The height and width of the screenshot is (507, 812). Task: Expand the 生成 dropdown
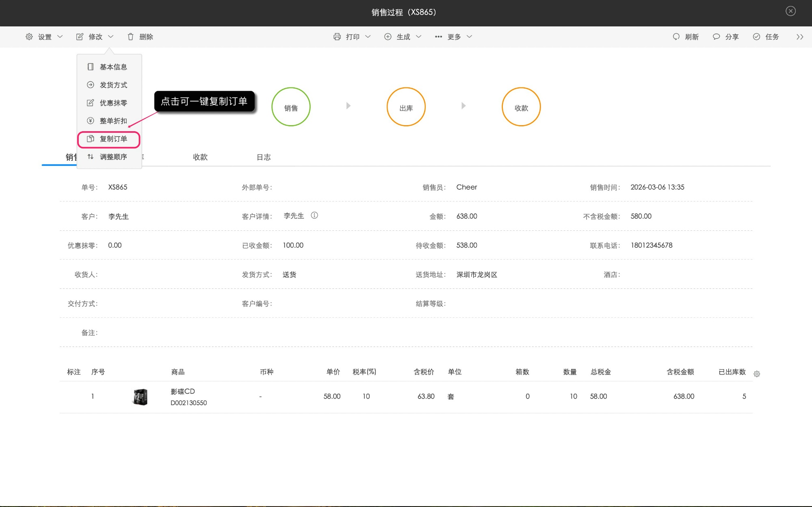(403, 37)
